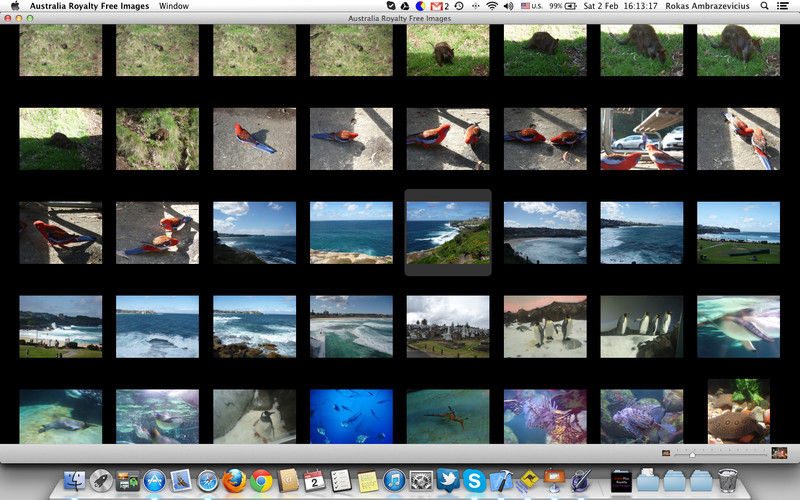Click window title Australia Royalty Free Images
800x500 pixels.
pyautogui.click(x=399, y=18)
